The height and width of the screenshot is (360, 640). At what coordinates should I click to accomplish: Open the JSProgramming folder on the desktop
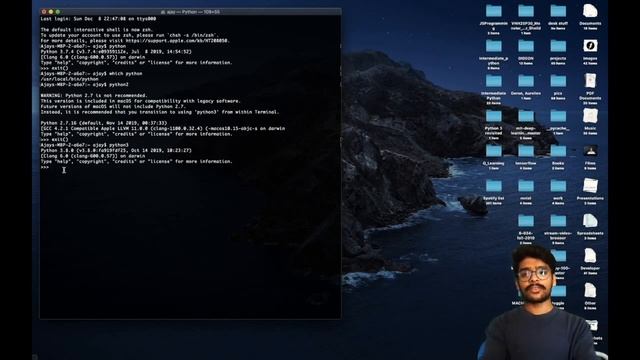pos(493,11)
